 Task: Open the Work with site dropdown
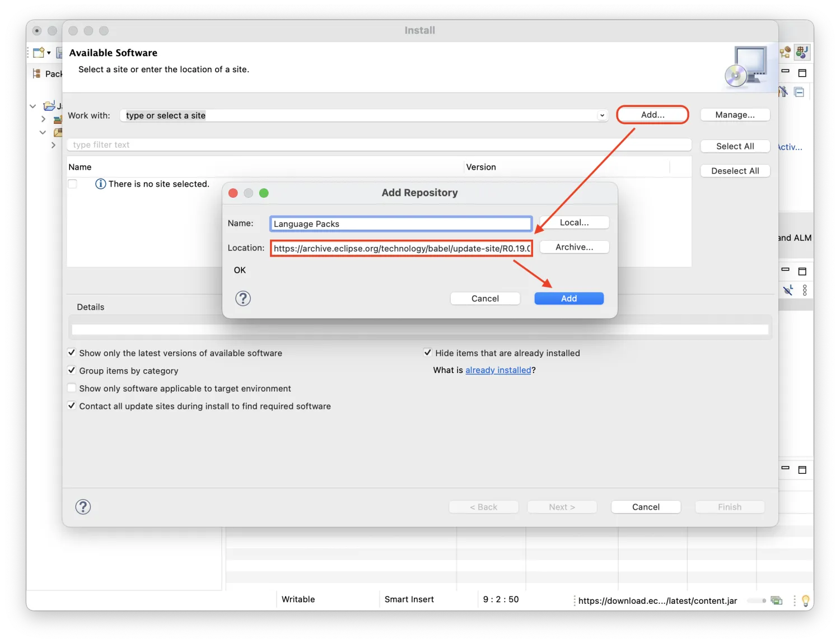click(602, 115)
